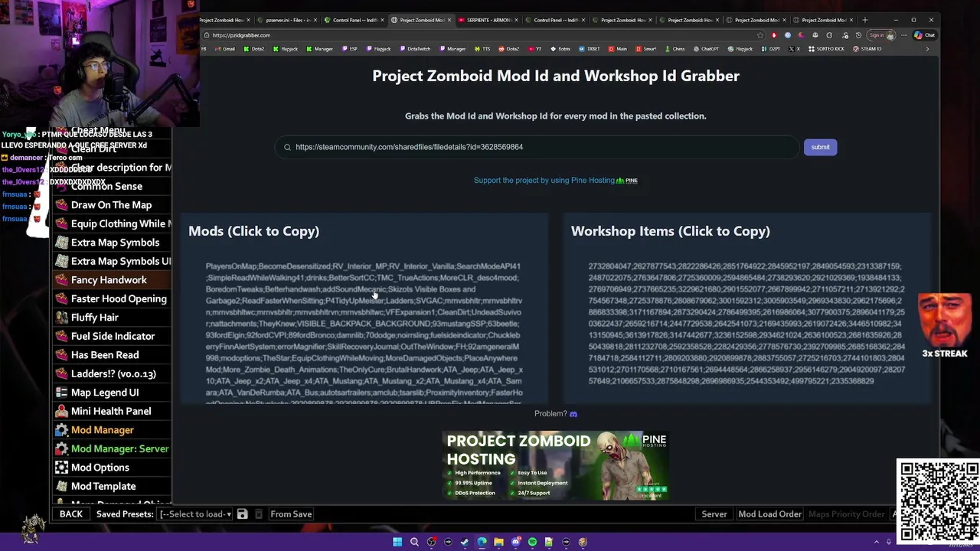The width and height of the screenshot is (980, 551).
Task: Click the submit button
Action: [x=820, y=147]
